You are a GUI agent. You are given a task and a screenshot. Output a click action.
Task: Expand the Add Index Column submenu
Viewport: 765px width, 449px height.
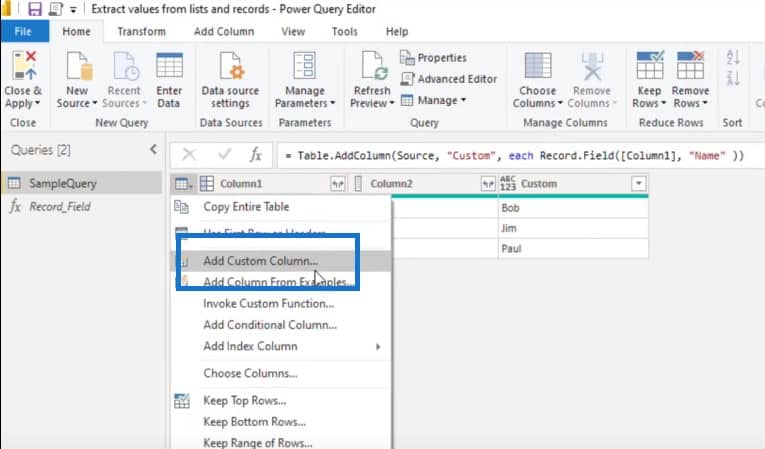pos(378,347)
